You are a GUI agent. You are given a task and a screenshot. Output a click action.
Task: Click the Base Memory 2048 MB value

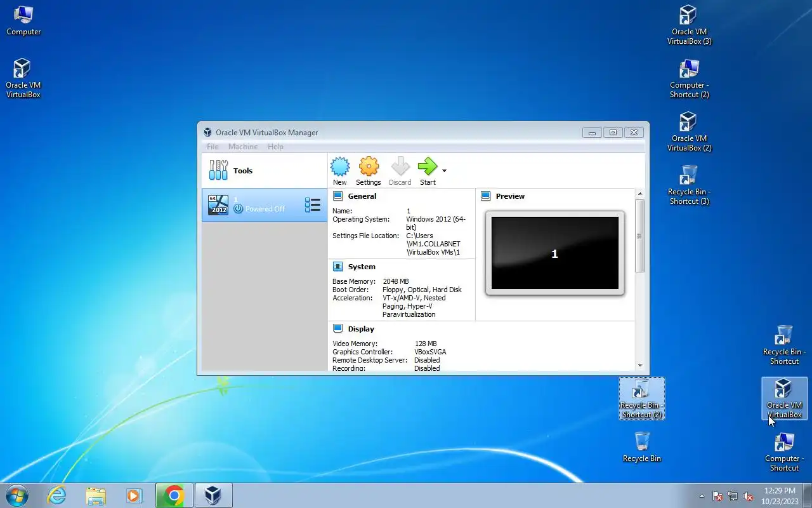pos(396,281)
